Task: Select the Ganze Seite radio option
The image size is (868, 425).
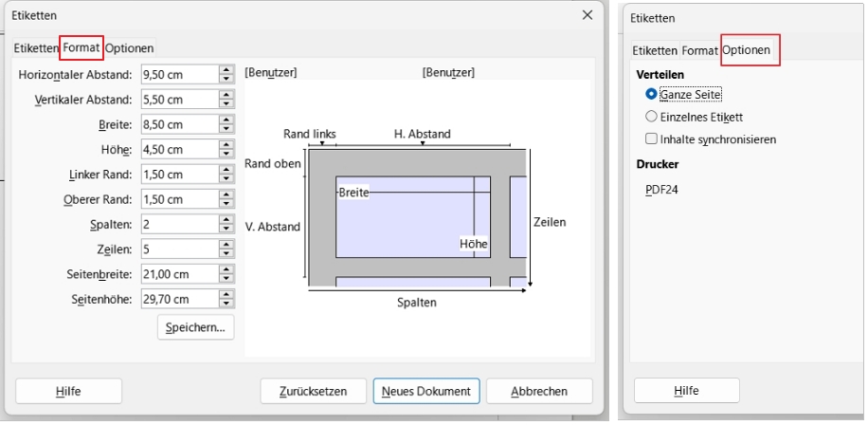Action: pos(651,95)
